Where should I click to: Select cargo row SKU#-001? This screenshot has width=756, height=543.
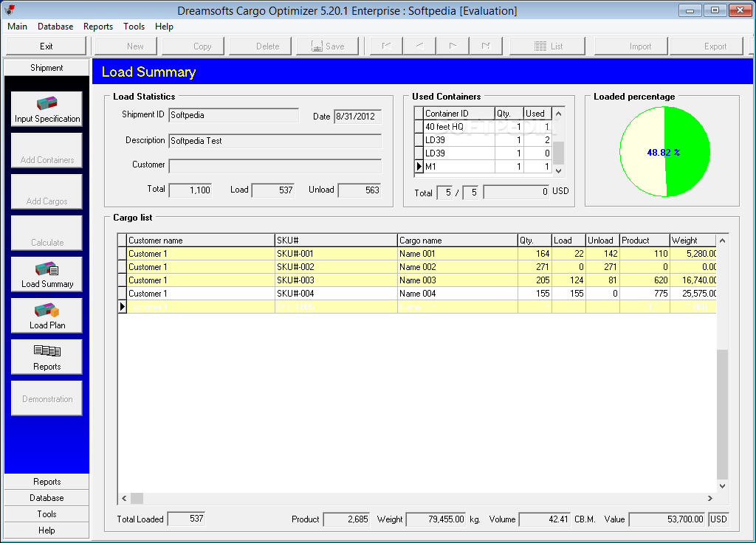click(417, 254)
